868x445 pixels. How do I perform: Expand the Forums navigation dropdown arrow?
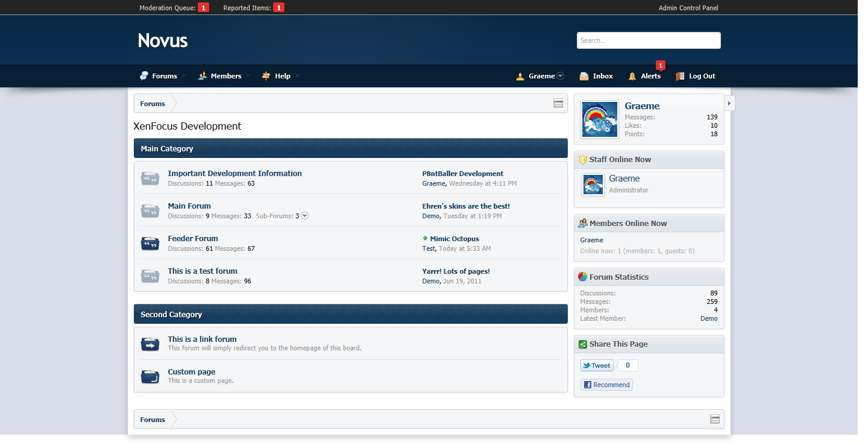coord(184,76)
